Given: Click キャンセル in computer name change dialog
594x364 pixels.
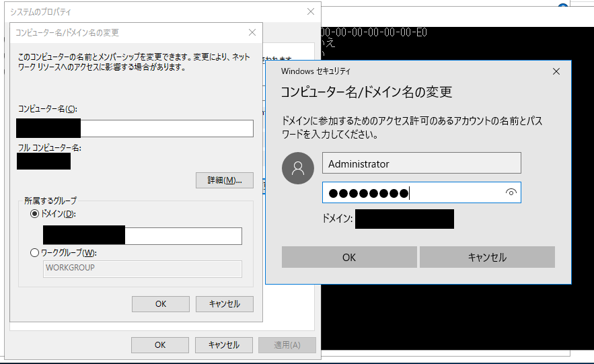Looking at the screenshot, I should pos(225,303).
